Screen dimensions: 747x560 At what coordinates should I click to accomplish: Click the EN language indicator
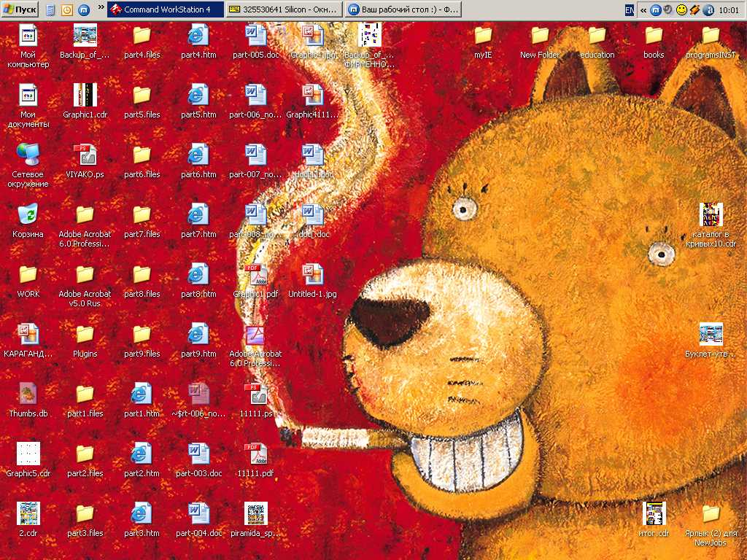pos(630,9)
